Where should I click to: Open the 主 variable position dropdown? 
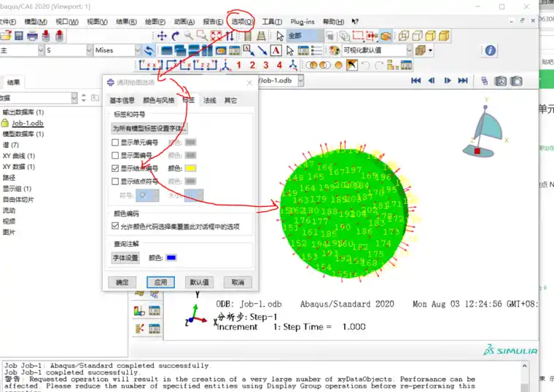pos(41,50)
